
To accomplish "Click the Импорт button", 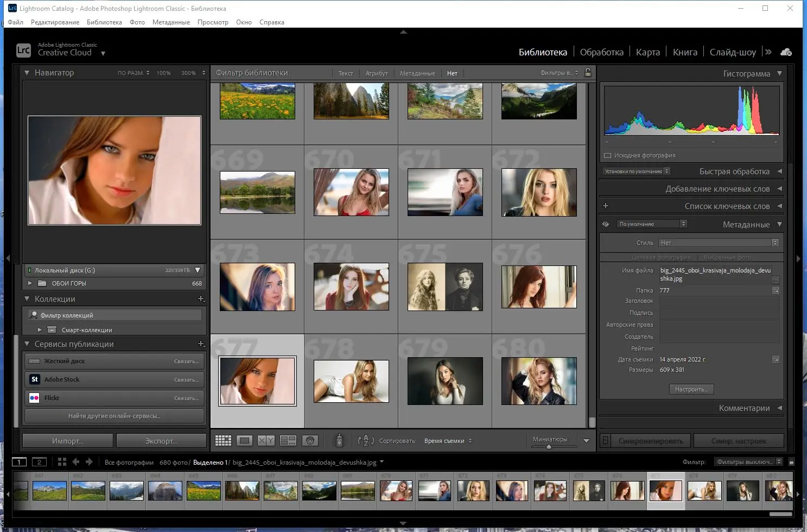I will click(x=68, y=441).
